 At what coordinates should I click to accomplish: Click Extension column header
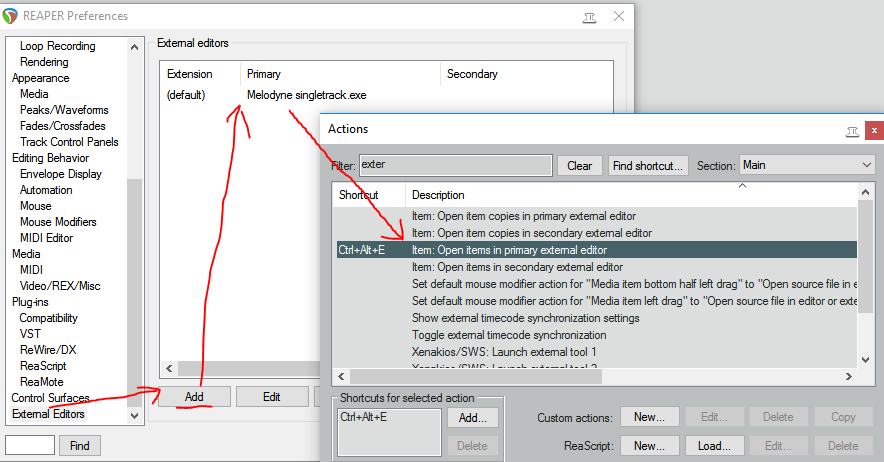coord(200,74)
